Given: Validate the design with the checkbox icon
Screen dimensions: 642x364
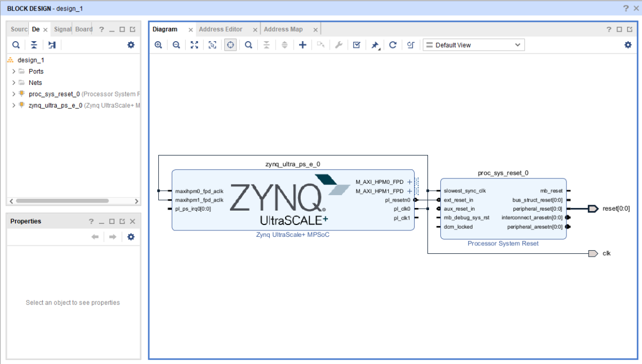Looking at the screenshot, I should pos(356,45).
